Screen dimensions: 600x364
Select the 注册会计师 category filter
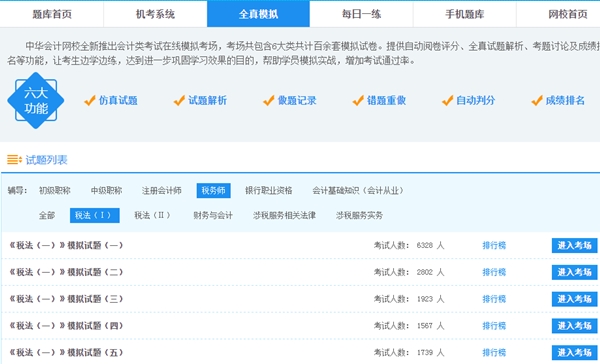[161, 191]
